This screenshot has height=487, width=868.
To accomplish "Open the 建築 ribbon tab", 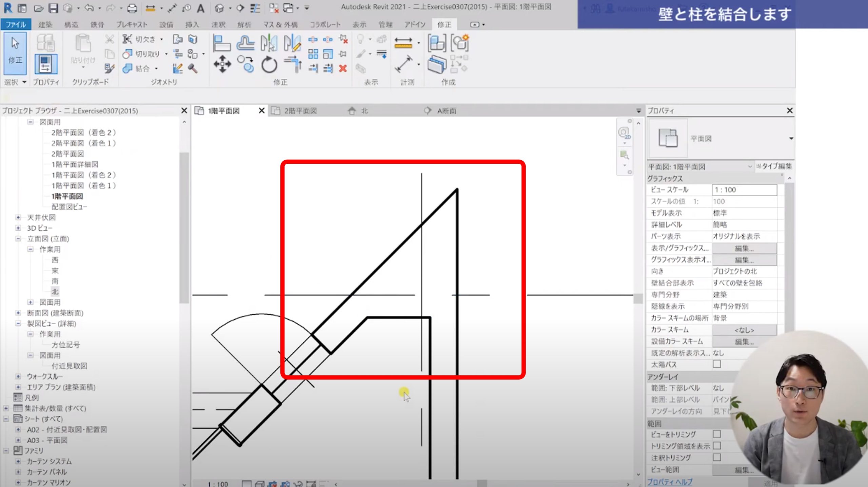I will pyautogui.click(x=45, y=24).
